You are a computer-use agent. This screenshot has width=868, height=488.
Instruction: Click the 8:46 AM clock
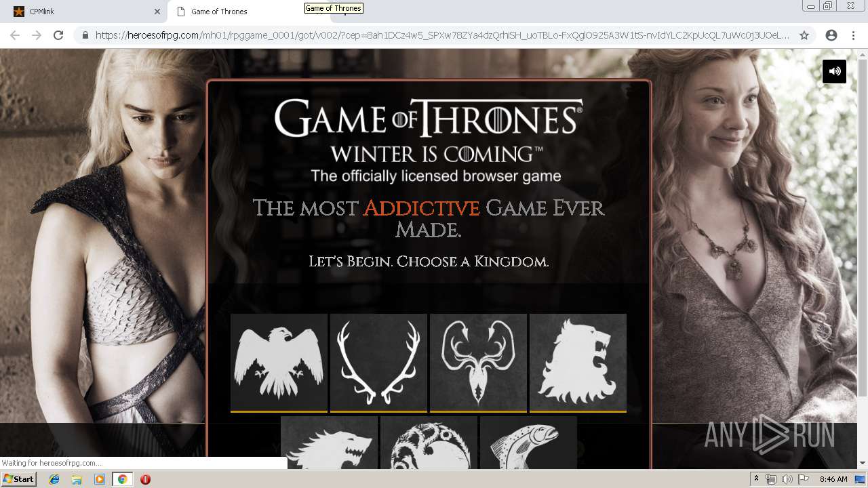[x=833, y=479]
